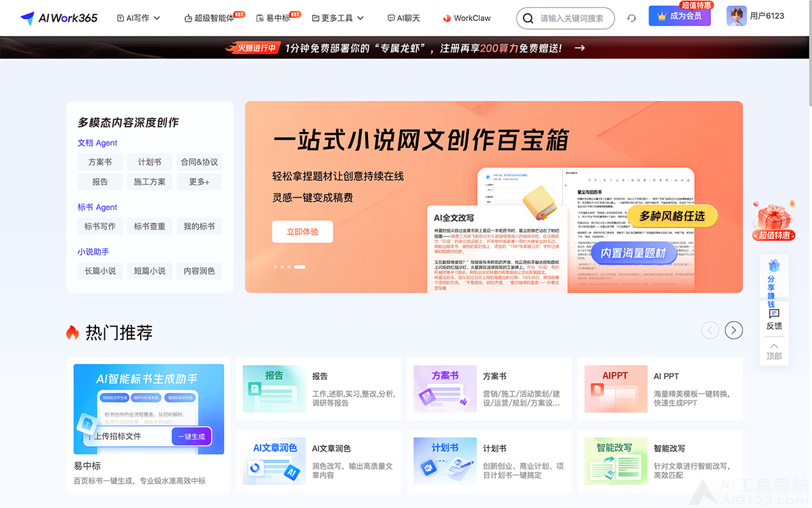
Task: Open the 小说助手 section link
Action: click(x=93, y=252)
